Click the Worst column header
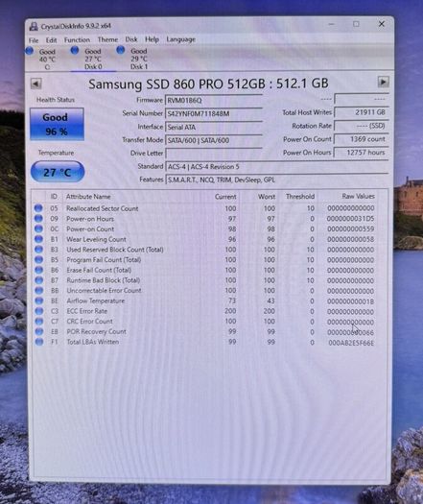 pyautogui.click(x=267, y=197)
